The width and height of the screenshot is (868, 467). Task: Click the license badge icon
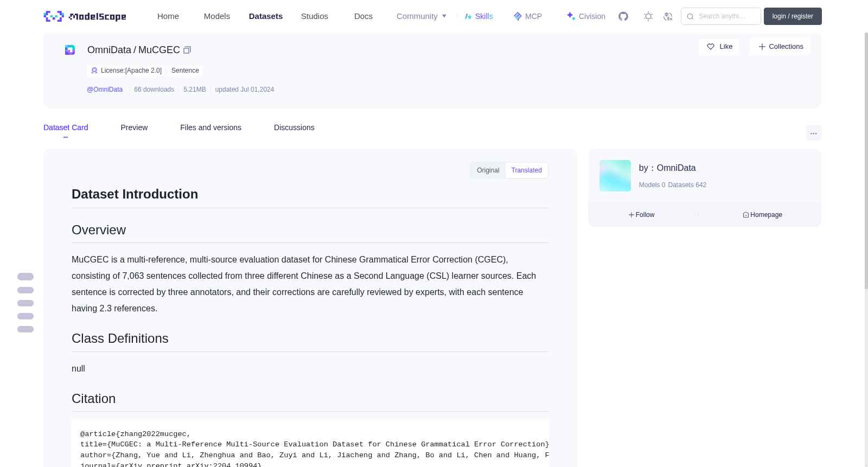[x=94, y=71]
